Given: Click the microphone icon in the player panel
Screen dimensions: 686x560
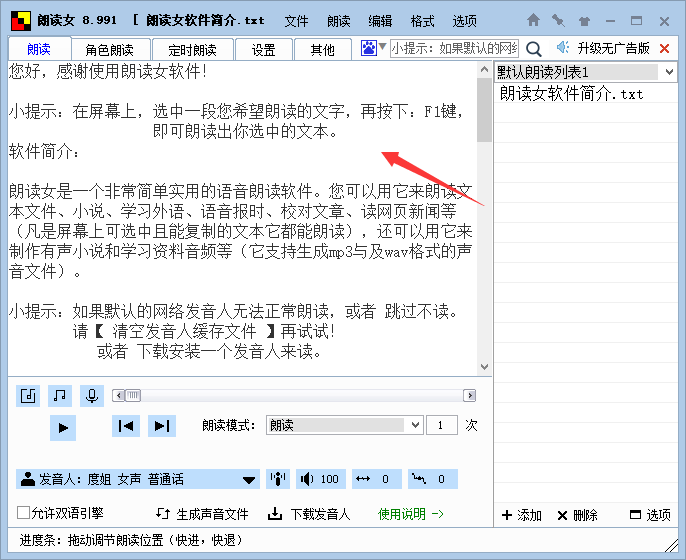Looking at the screenshot, I should pos(92,396).
